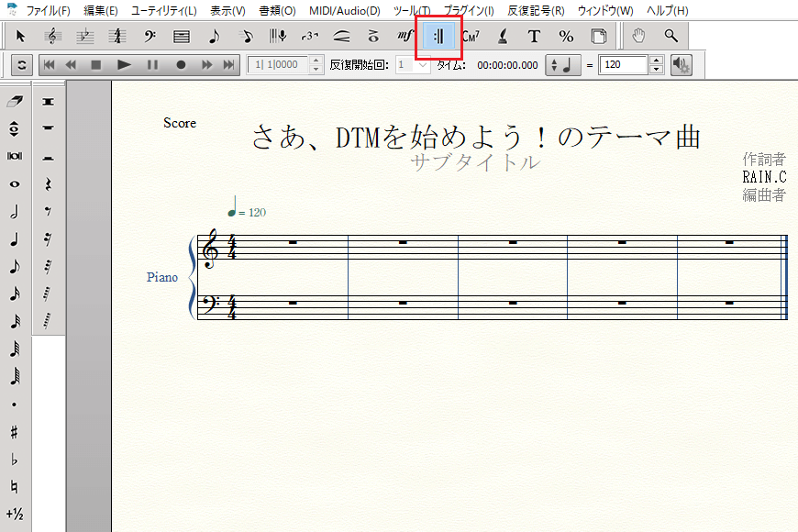Open the tempo note value selector

pyautogui.click(x=564, y=65)
